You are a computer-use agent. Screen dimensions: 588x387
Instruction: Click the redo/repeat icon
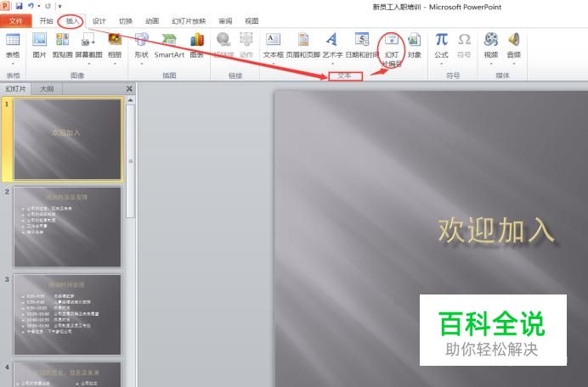pyautogui.click(x=48, y=6)
